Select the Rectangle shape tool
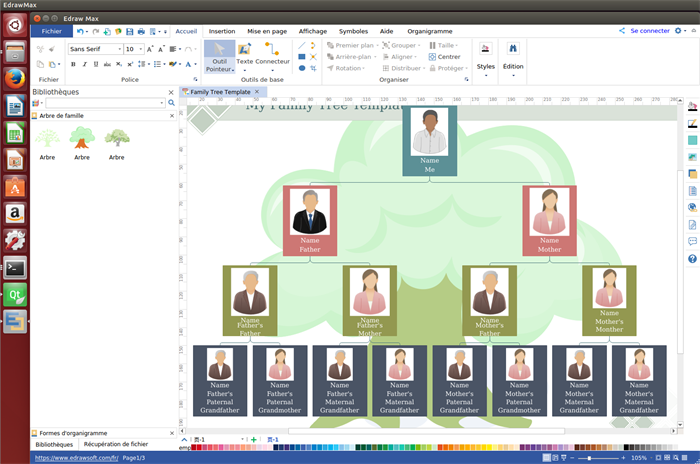Screen dimensions: 700x464 (x=302, y=57)
